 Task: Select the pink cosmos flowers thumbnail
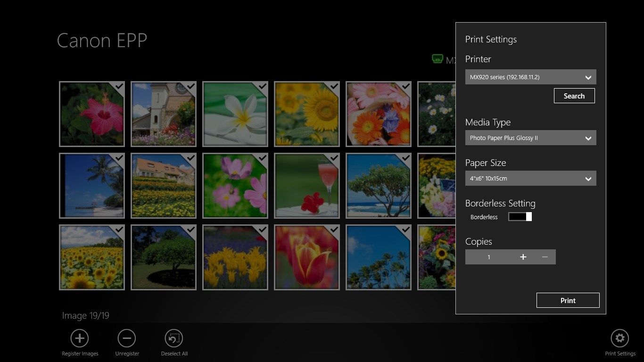click(x=235, y=186)
